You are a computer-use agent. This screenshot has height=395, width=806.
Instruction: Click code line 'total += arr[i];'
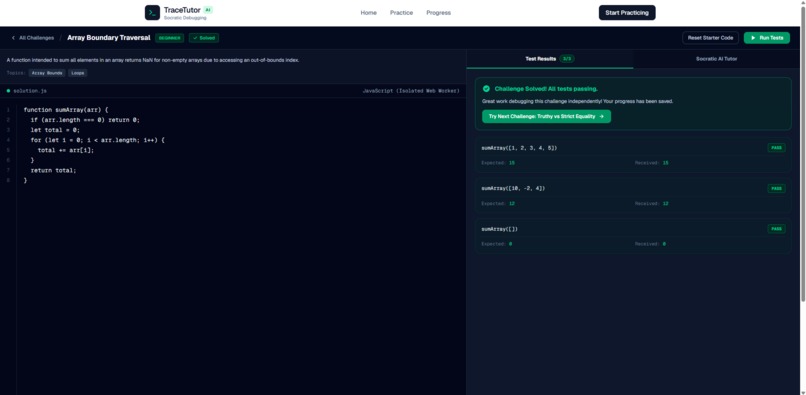(x=66, y=150)
